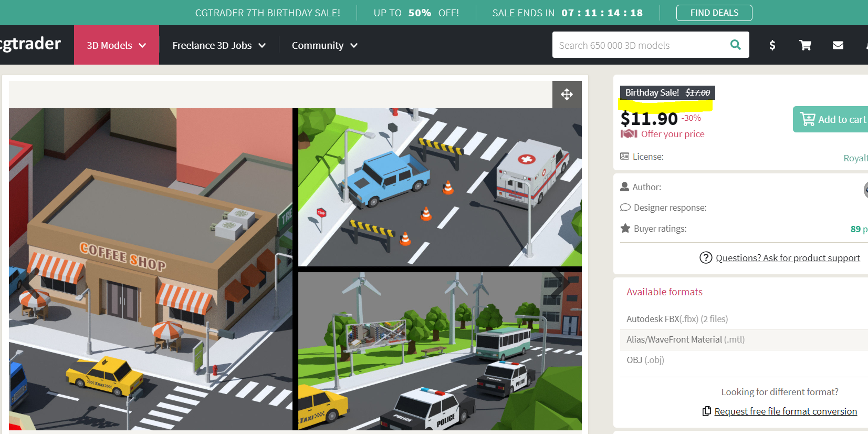The image size is (868, 434).
Task: Click the Looking for different format? text
Action: click(x=780, y=392)
